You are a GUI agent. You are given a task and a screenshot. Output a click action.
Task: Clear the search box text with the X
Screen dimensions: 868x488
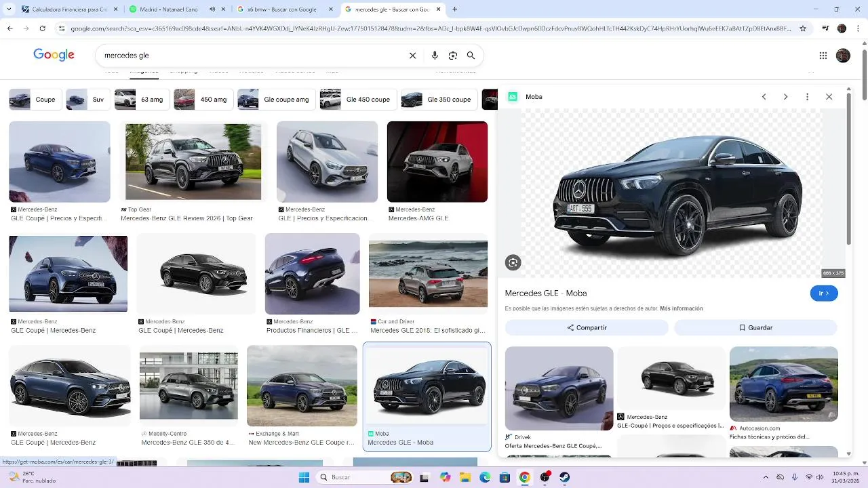412,56
